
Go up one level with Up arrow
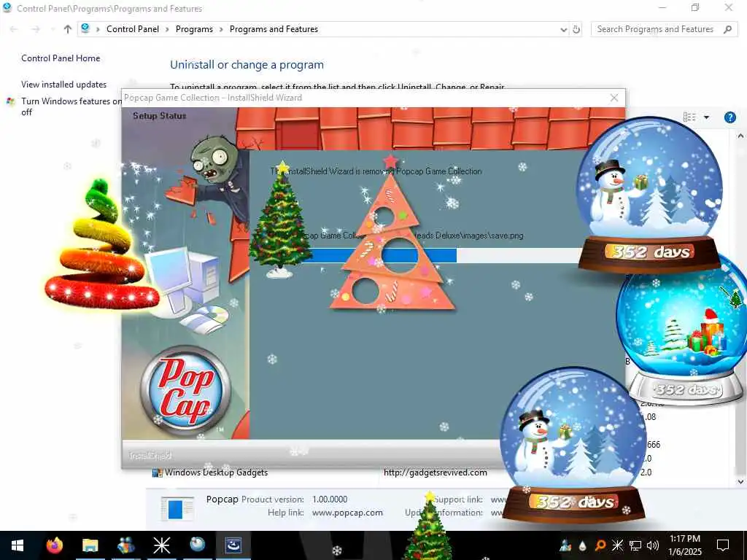tap(68, 29)
